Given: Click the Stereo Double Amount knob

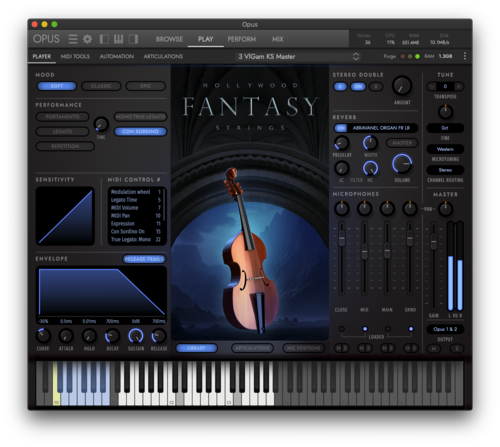Looking at the screenshot, I should 402,86.
